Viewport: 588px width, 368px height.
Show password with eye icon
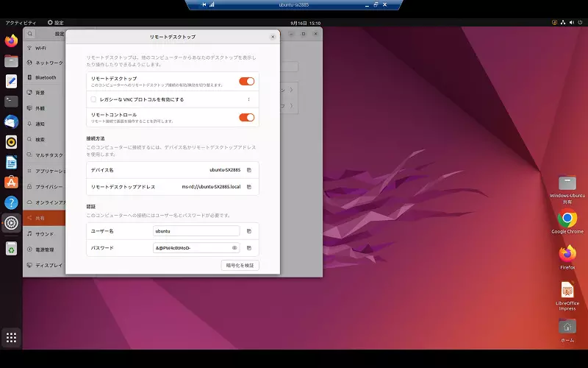(234, 248)
